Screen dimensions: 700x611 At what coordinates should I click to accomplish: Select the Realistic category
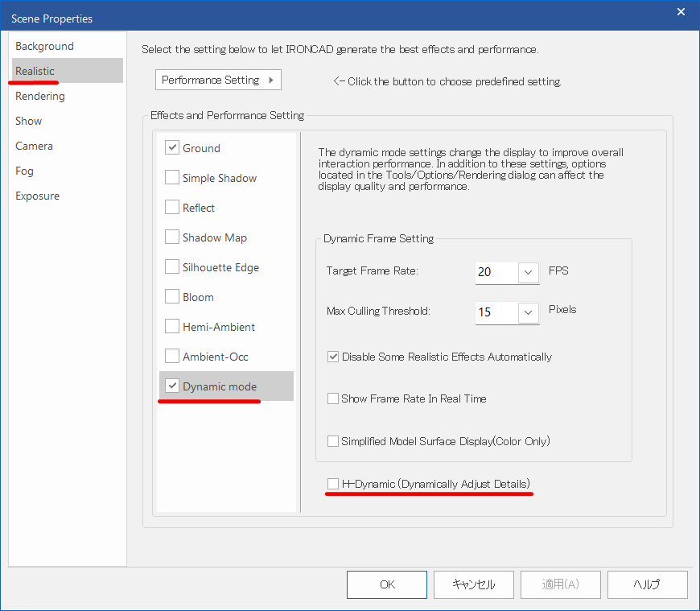click(67, 71)
